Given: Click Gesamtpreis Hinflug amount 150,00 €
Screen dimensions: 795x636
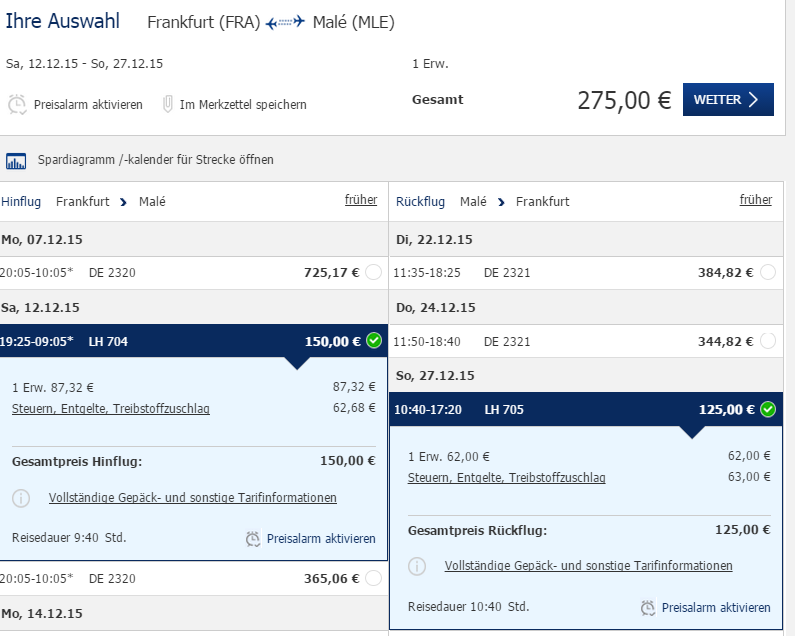Looking at the screenshot, I should click(347, 461).
